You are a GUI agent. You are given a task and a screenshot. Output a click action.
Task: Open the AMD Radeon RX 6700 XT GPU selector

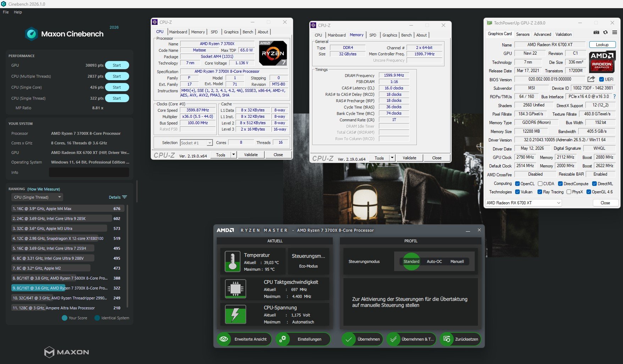tap(523, 203)
